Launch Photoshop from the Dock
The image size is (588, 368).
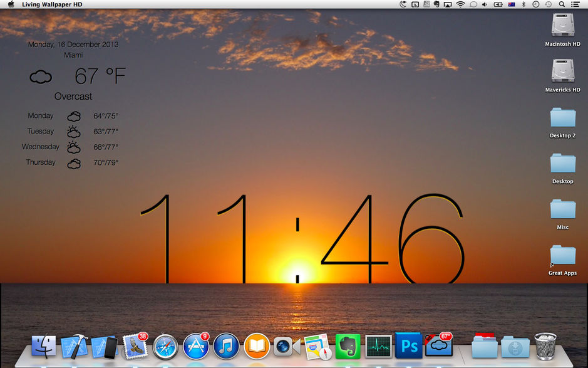(x=408, y=345)
